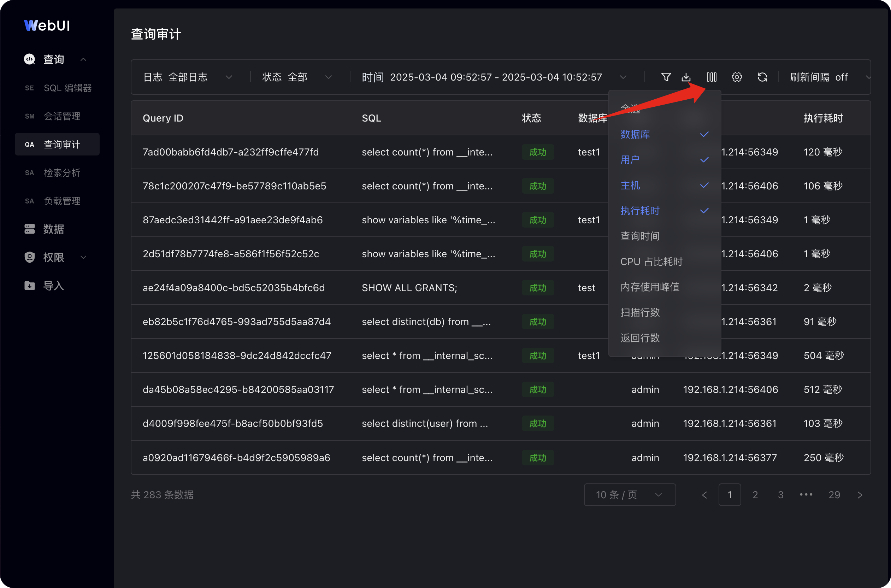The width and height of the screenshot is (891, 588).
Task: Open SQL 编辑器 in sidebar
Action: pos(57,88)
